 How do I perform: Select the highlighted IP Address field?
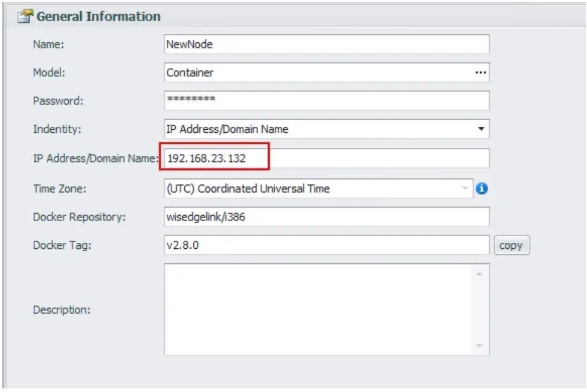pos(326,158)
